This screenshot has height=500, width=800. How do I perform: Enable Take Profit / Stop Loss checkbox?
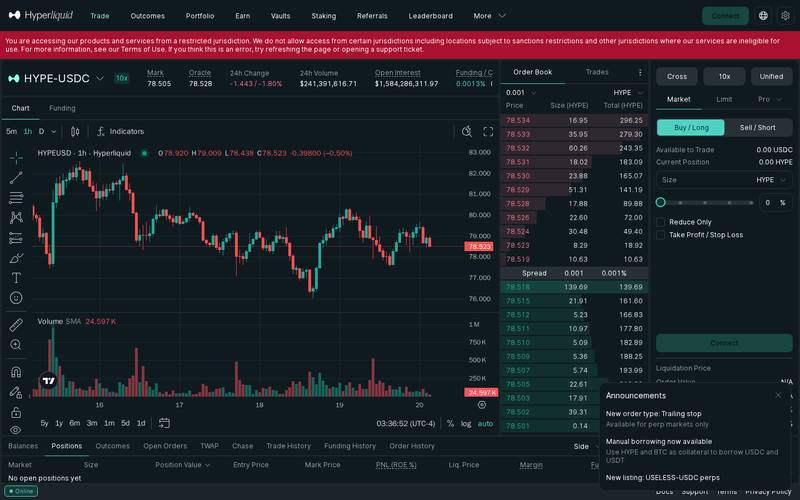661,235
